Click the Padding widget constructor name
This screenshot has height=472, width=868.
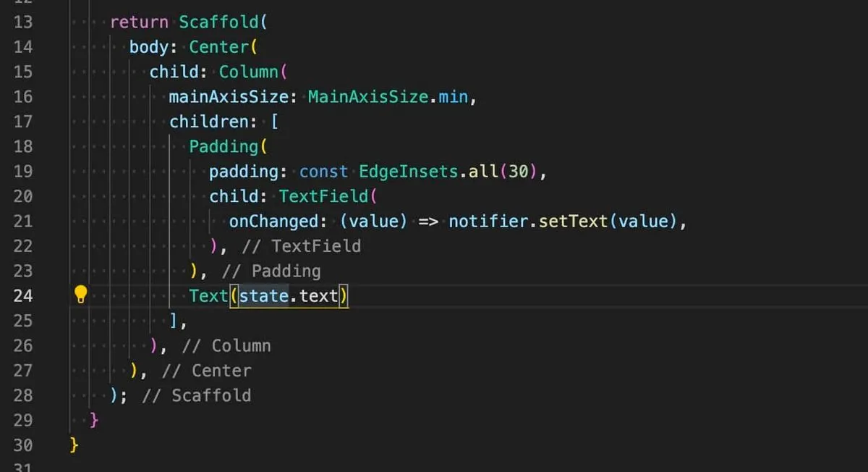224,146
